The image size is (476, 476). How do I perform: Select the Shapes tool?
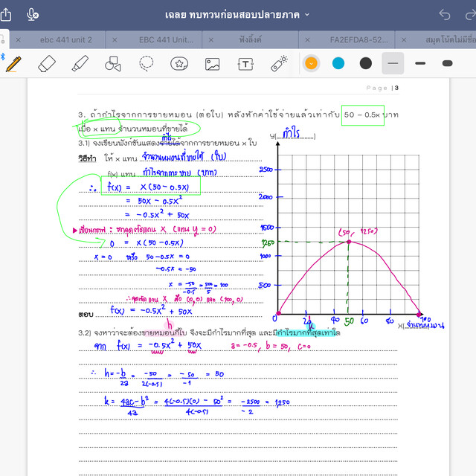coord(112,64)
